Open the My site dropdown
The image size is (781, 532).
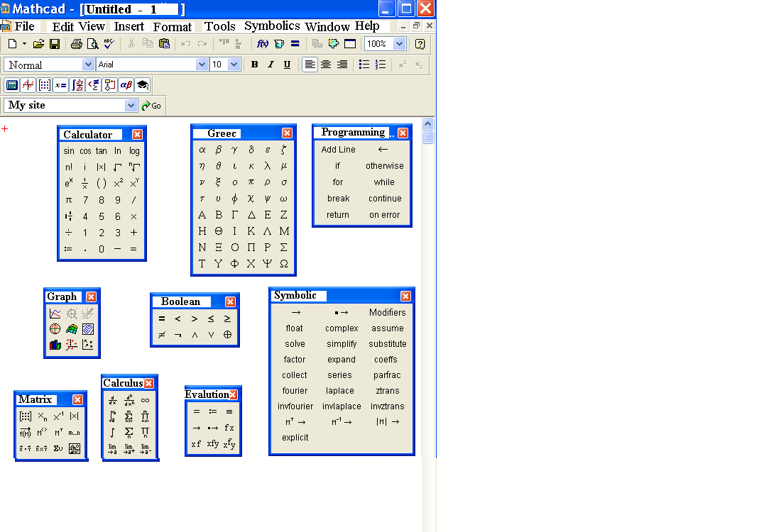(131, 105)
